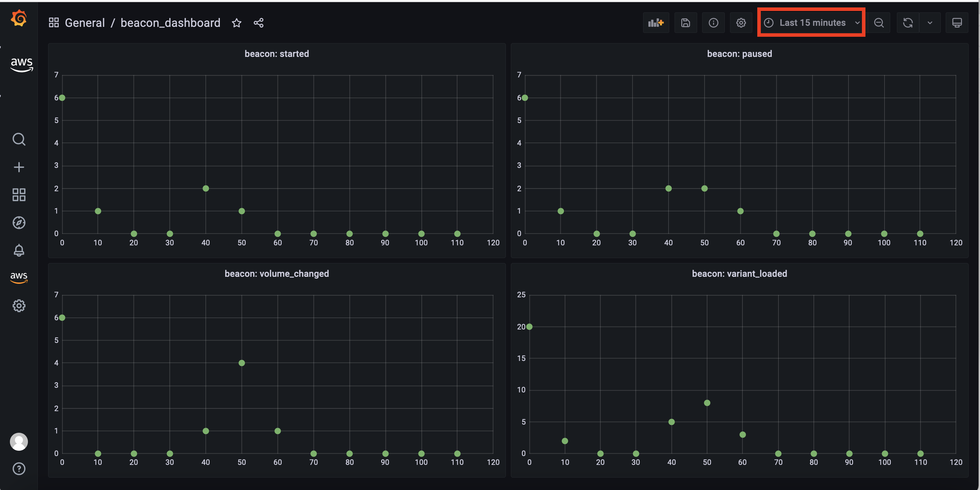The width and height of the screenshot is (980, 490).
Task: Open the upper AWS logo in sidebar
Action: 21,64
